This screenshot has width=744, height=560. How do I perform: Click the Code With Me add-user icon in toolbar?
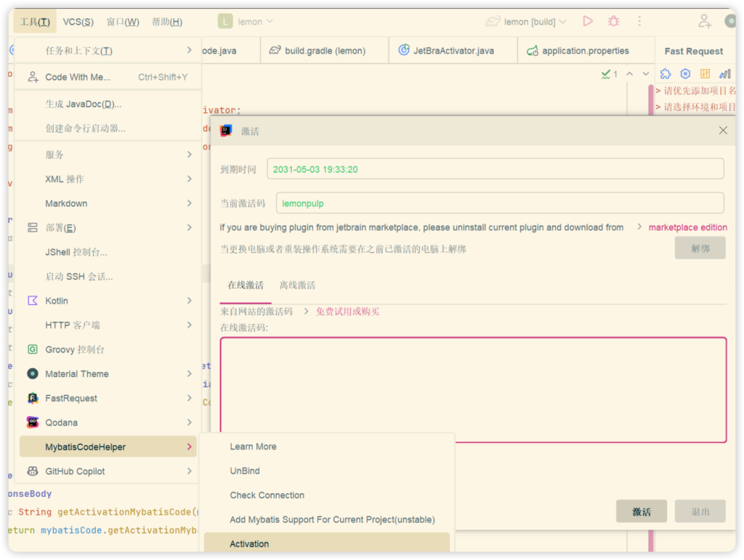coord(705,21)
